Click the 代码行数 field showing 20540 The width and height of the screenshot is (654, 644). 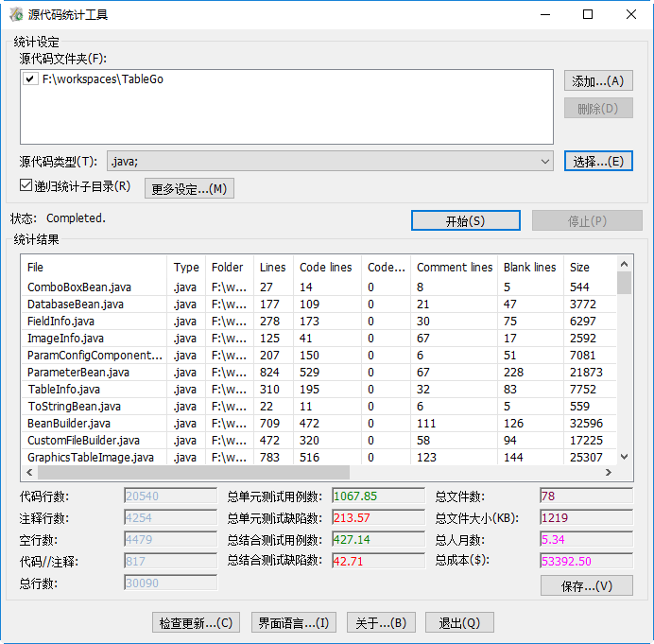(171, 496)
